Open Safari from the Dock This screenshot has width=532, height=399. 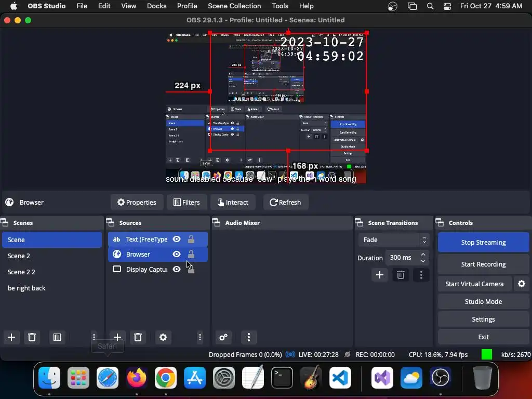[x=108, y=378]
